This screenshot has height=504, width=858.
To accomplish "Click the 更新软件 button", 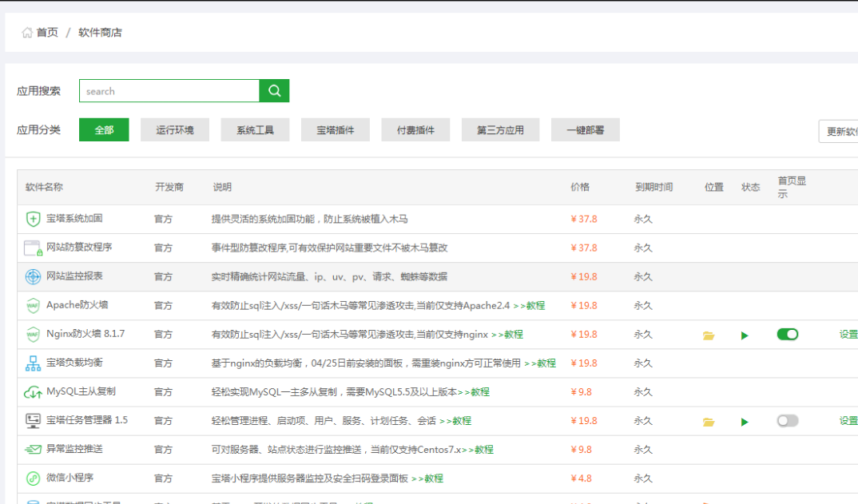I will (x=839, y=131).
